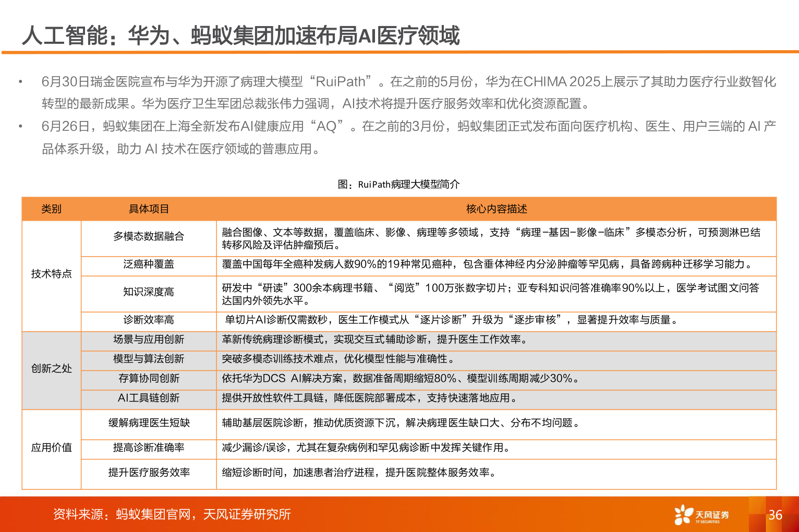Click the second bullet point marker
799x532 pixels.
[x=21, y=125]
